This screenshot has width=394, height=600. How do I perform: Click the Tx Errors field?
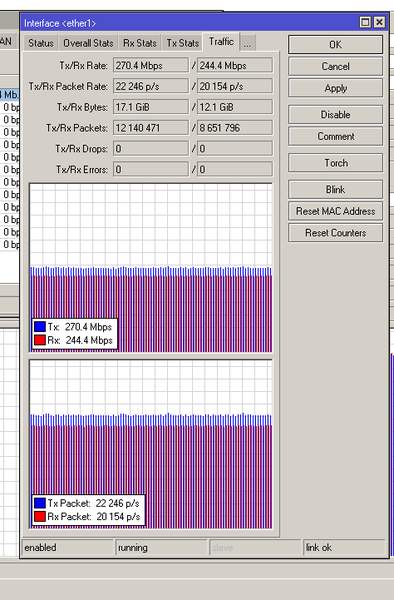coord(151,169)
